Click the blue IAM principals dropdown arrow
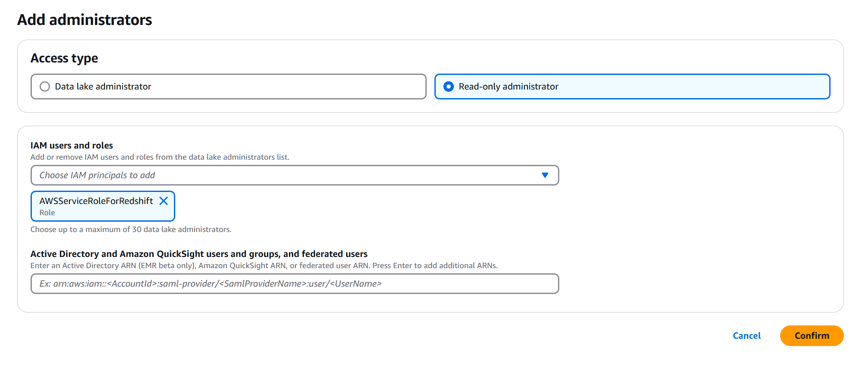 coord(545,175)
